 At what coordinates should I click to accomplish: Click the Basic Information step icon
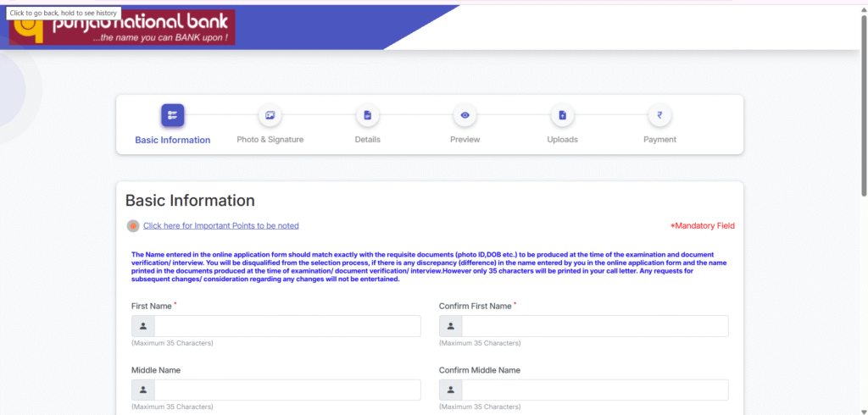pos(173,115)
